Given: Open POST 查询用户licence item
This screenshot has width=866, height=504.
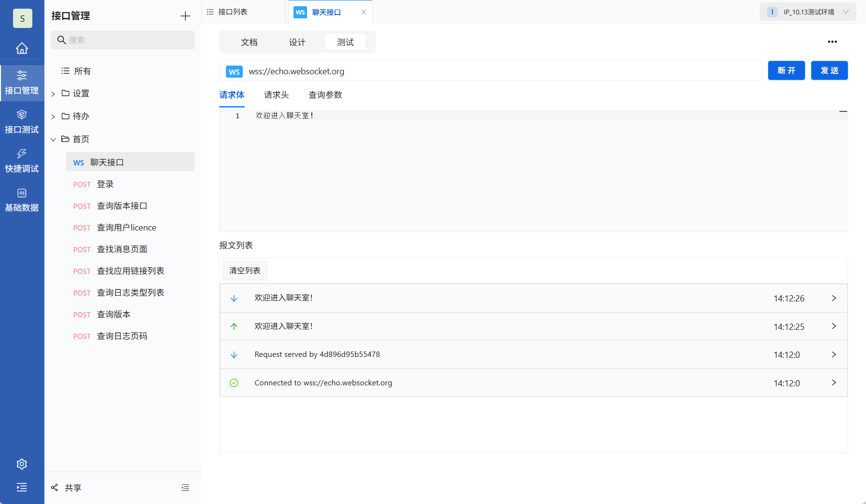Looking at the screenshot, I should pyautogui.click(x=130, y=228).
